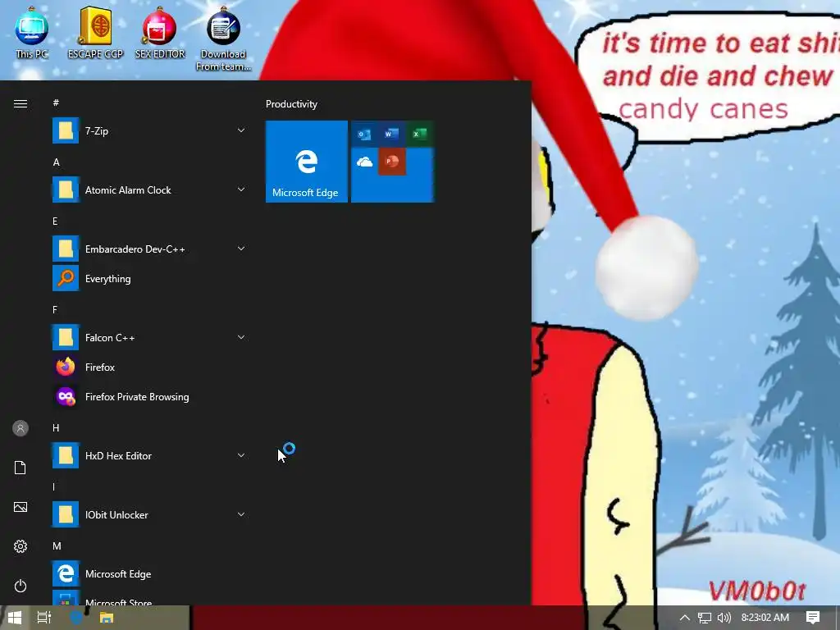
Task: Expand the Atomic Alarm Clock folder chevron
Action: coord(241,189)
